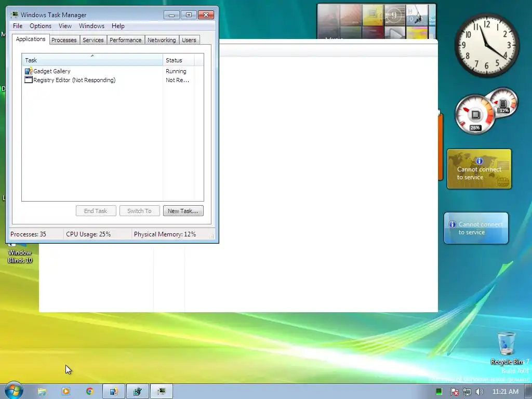This screenshot has height=399, width=532.
Task: Switch to Gadget Gallery taskbar button
Action: tap(114, 392)
